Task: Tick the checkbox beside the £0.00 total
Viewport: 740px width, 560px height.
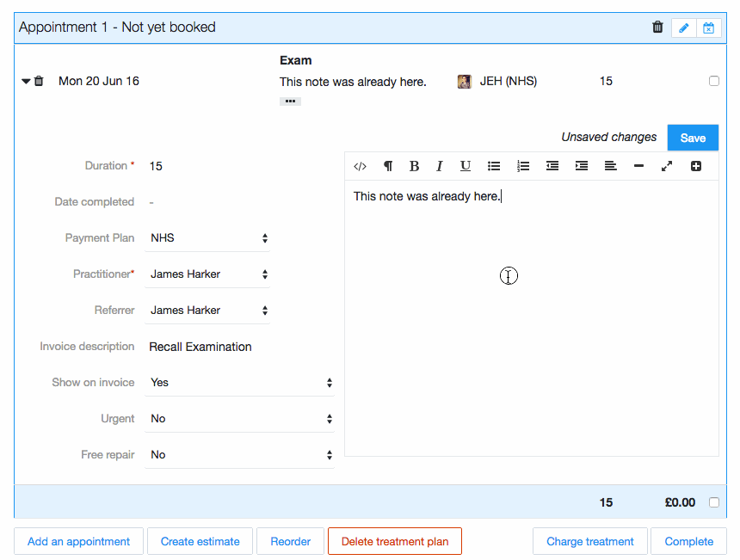Action: 714,502
